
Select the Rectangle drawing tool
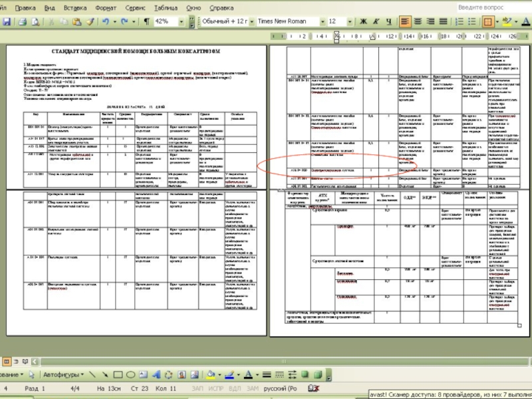118,374
